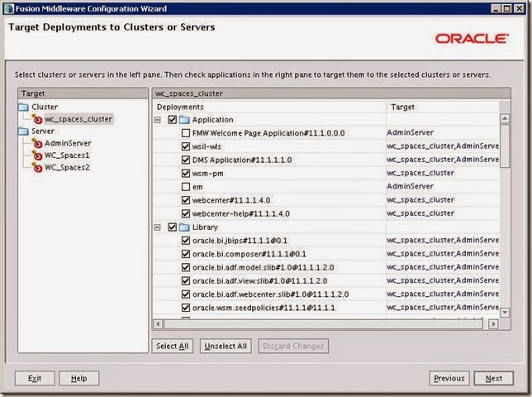Click the Fusion Middleware title bar icon
Viewport: 532px width, 397px height.
tap(8, 8)
